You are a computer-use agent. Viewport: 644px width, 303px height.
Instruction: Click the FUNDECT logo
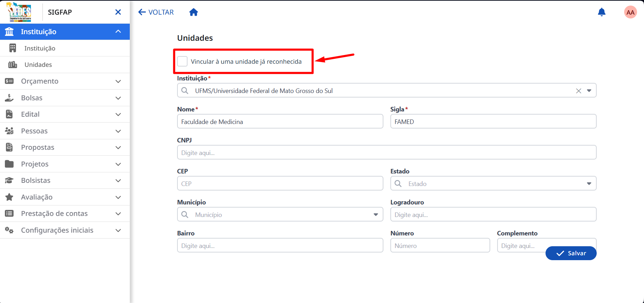[19, 12]
